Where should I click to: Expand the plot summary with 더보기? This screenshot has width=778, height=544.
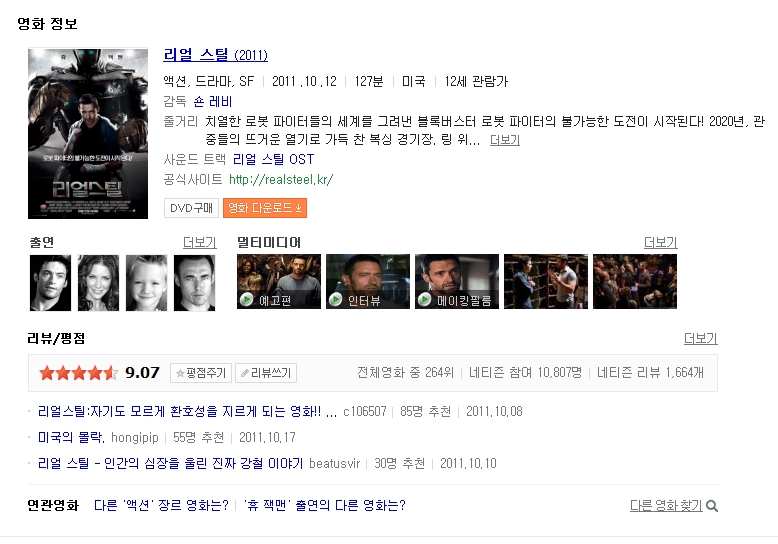[x=504, y=140]
